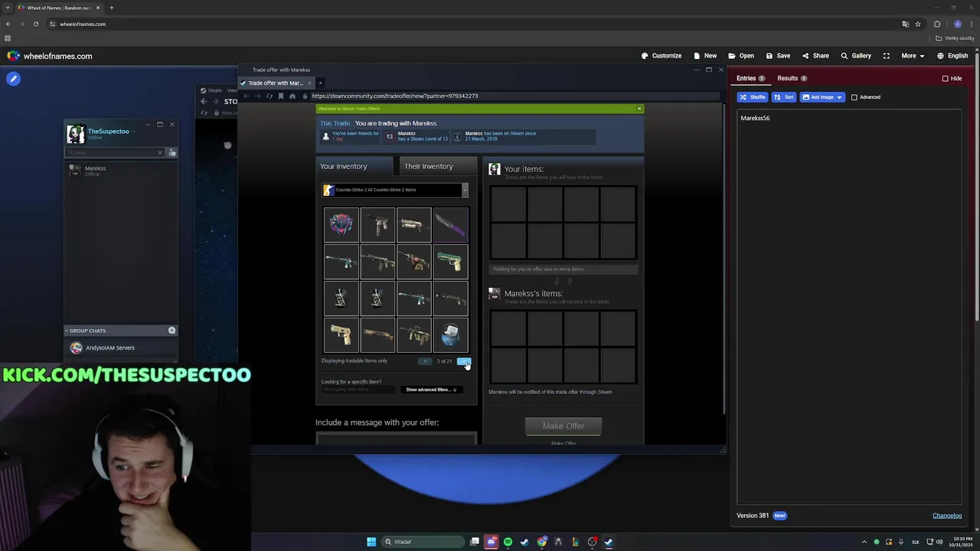The image size is (980, 551).
Task: Open the Customize palette menu
Action: pyautogui.click(x=661, y=56)
